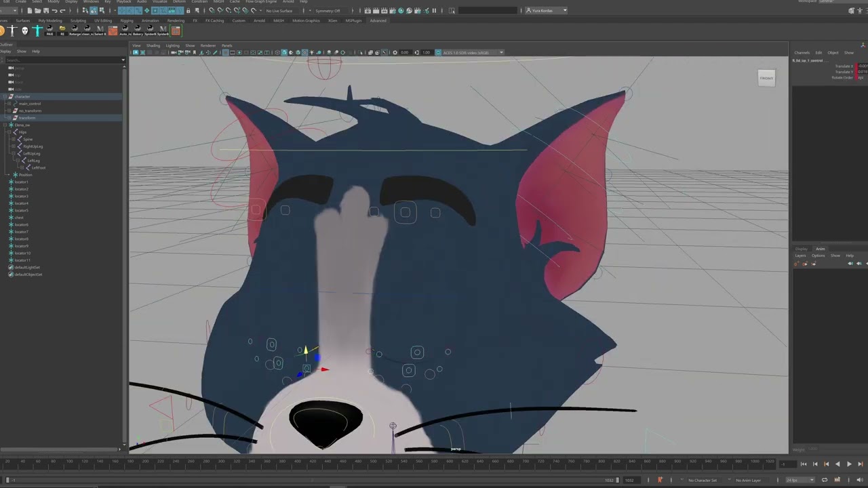Click the viewport Select Camera icon
This screenshot has height=488, width=868.
[174, 52]
